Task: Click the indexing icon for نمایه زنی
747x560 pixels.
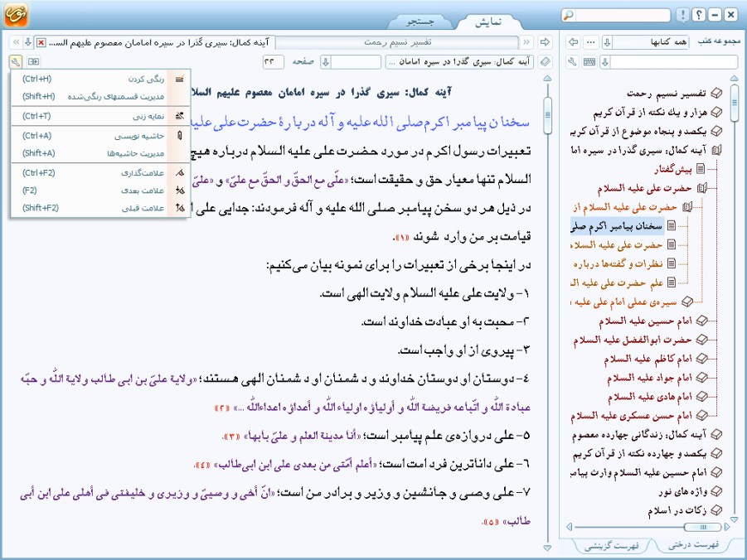Action: (x=180, y=116)
